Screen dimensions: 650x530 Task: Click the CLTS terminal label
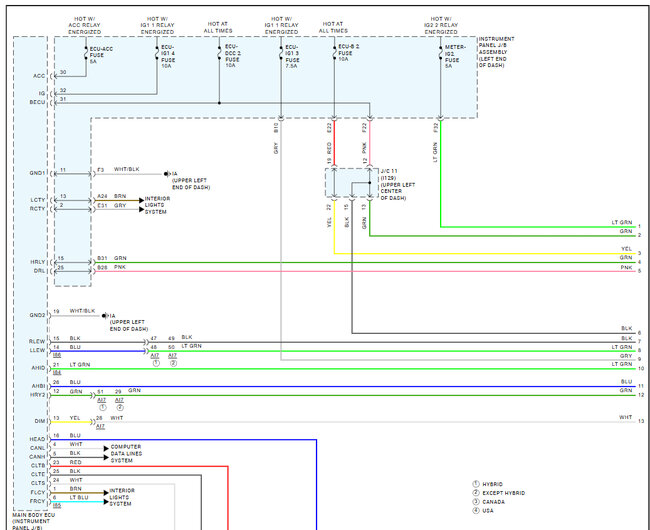[x=38, y=483]
